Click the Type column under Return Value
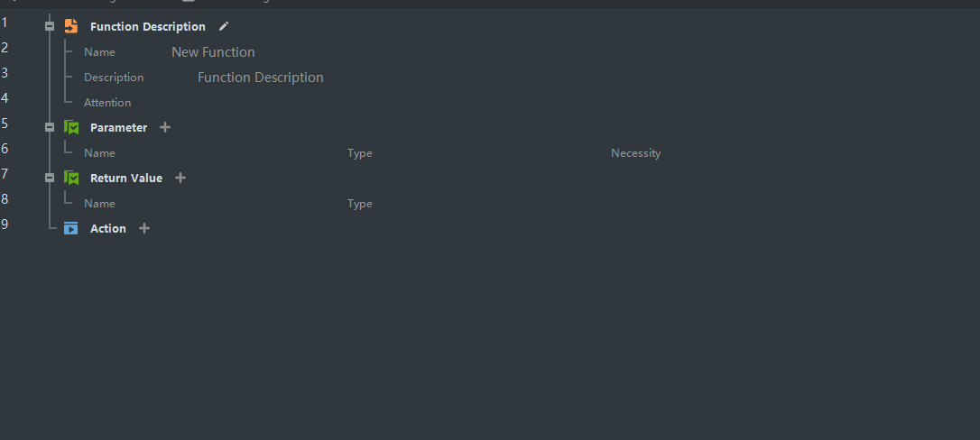 point(360,204)
